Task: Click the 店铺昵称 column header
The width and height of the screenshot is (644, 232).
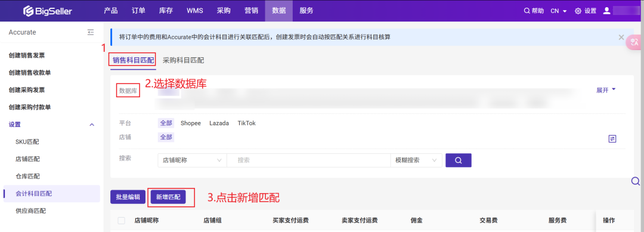Action: [147, 221]
